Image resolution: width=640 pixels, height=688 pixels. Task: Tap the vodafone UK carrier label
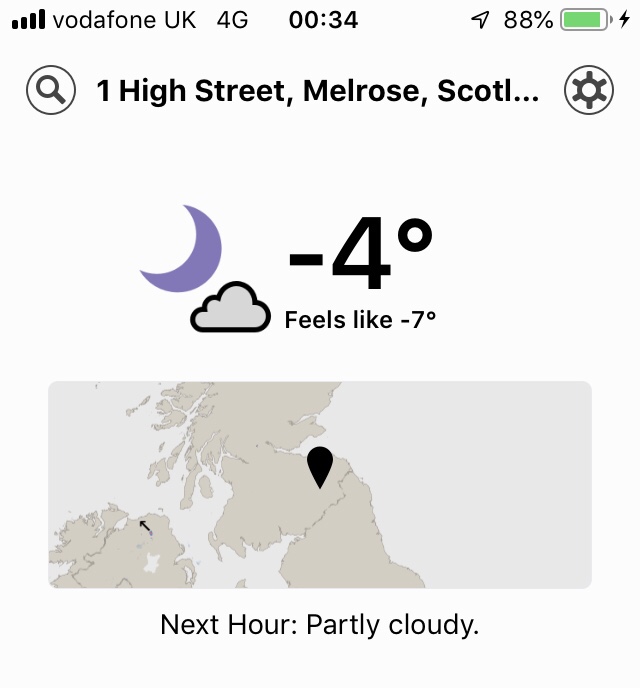click(125, 20)
